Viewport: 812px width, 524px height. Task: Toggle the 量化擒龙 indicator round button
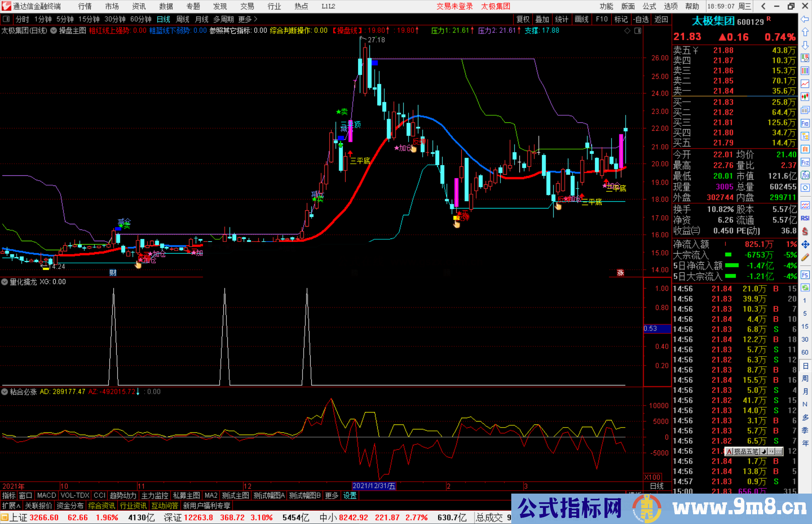5,282
